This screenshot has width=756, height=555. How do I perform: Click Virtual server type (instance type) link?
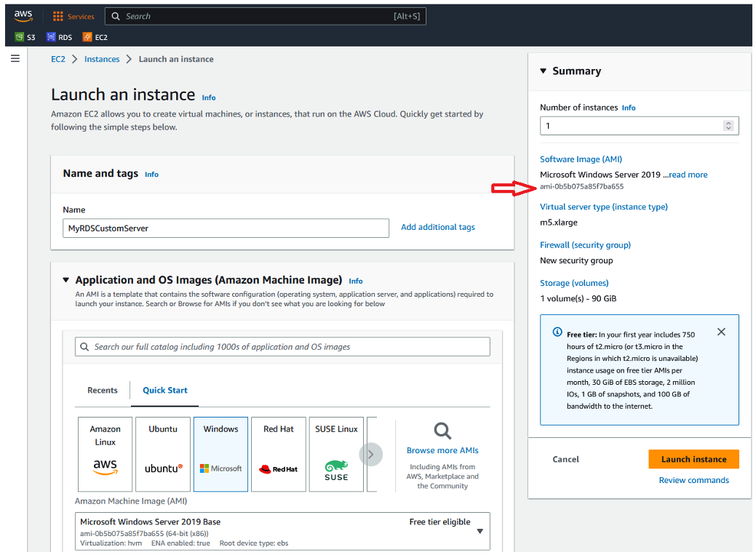coord(604,207)
